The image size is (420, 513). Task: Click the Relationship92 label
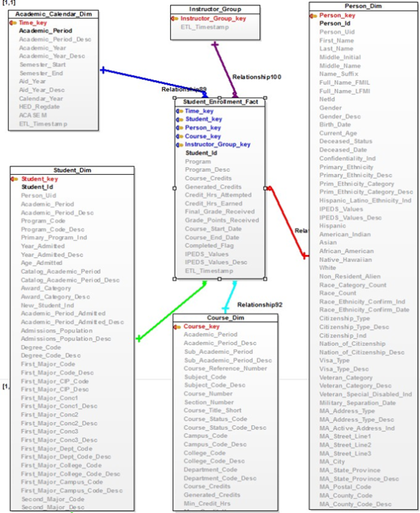(x=259, y=305)
